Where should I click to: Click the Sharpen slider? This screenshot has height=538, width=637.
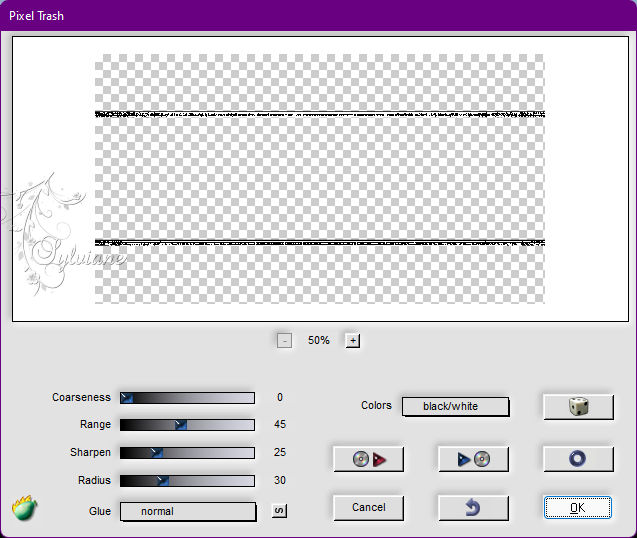point(187,453)
